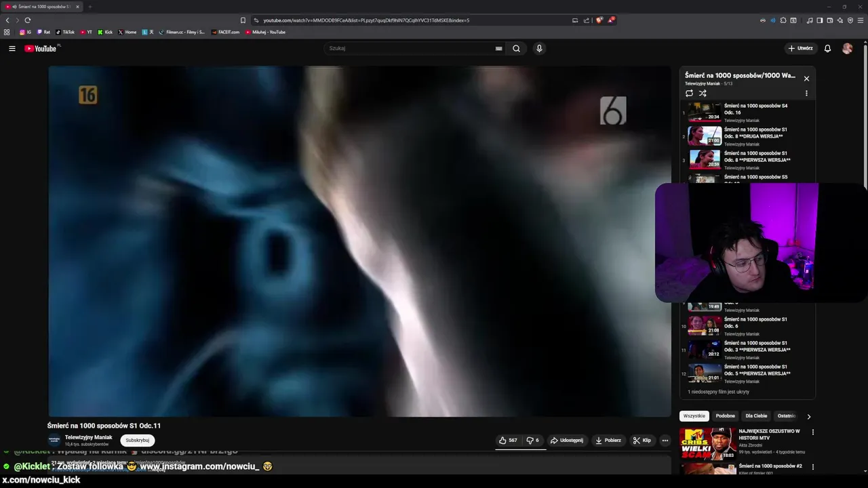Click the video player area
868x488 pixels.
(x=359, y=241)
